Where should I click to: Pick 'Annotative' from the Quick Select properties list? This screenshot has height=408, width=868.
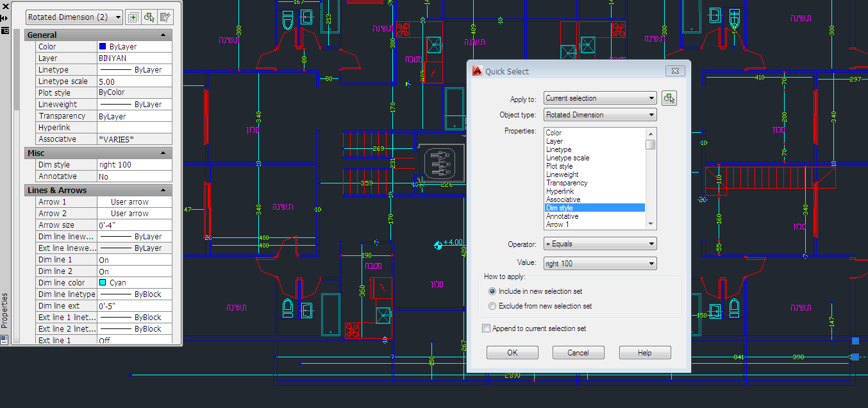pyautogui.click(x=562, y=216)
